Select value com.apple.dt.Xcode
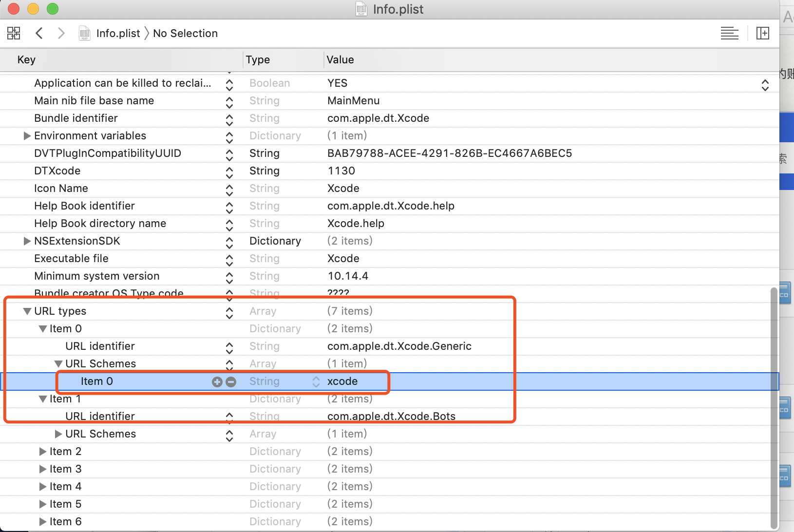The width and height of the screenshot is (794, 532). click(x=378, y=118)
